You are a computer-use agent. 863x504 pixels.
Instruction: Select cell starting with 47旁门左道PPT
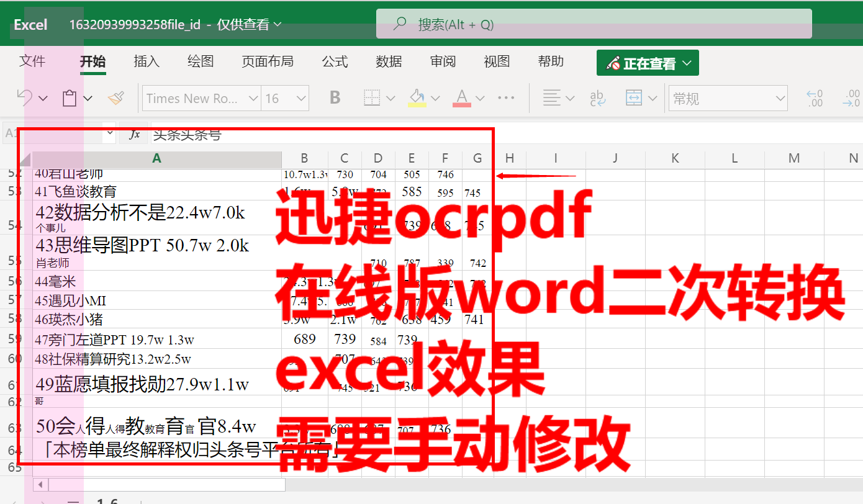point(157,339)
